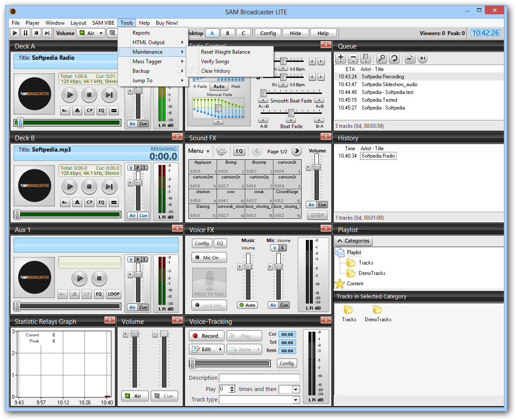Click the Queue play next track icon
The height and width of the screenshot is (420, 516).
click(423, 58)
